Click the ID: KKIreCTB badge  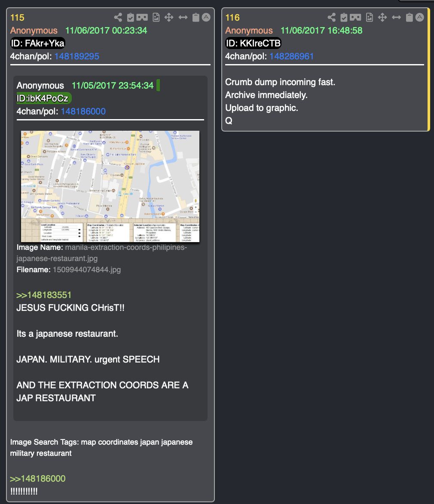[x=253, y=43]
